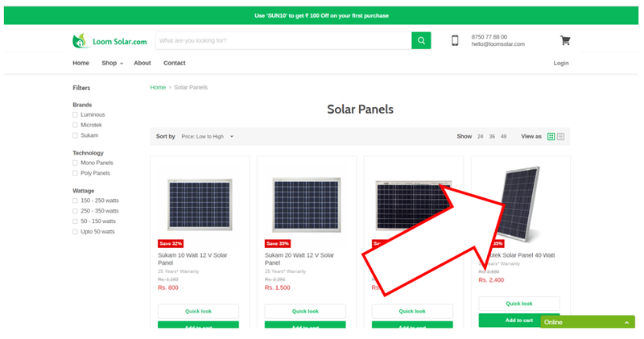
Task: Enable the Mono Panels filter
Action: [x=76, y=163]
